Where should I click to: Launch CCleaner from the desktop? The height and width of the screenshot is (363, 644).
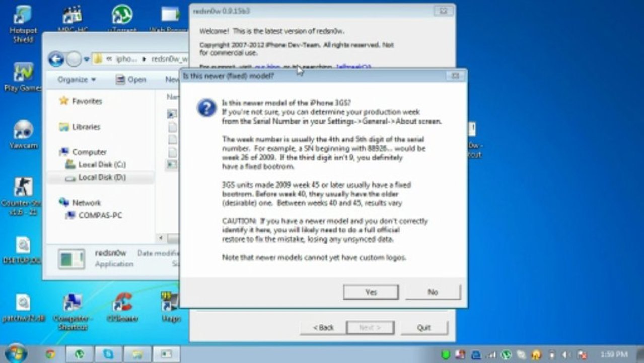(x=122, y=308)
